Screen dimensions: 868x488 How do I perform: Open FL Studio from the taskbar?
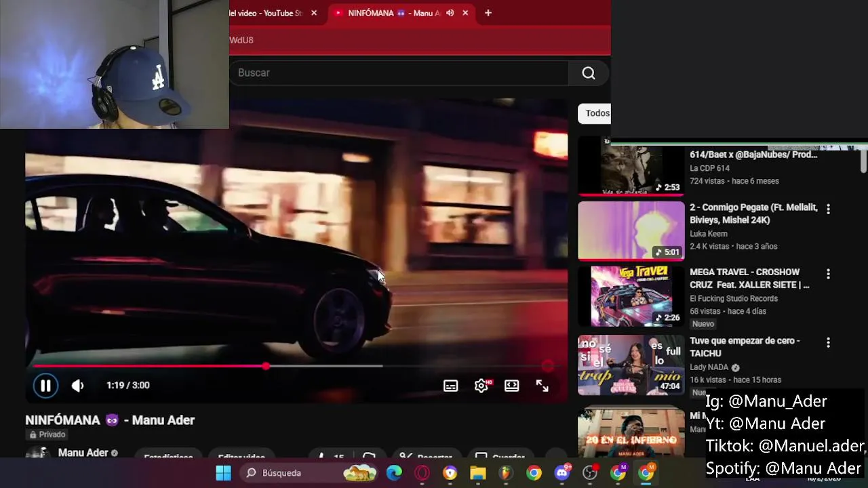point(506,473)
